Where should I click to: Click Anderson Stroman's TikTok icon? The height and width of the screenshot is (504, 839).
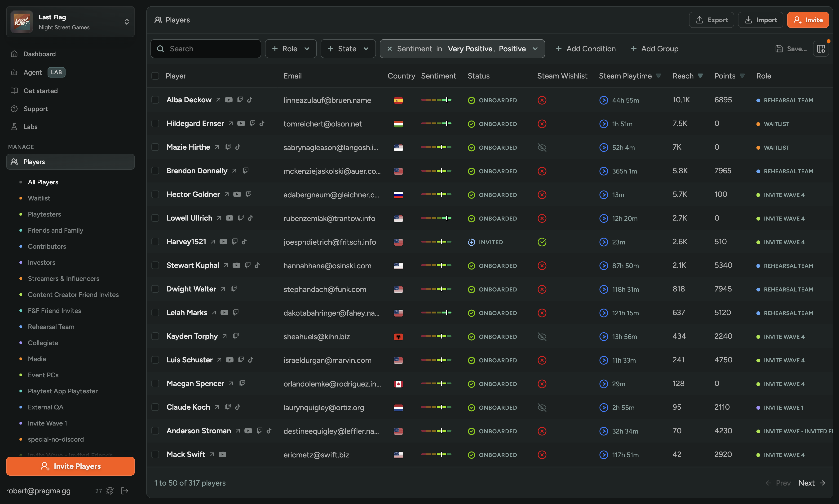[x=269, y=431]
